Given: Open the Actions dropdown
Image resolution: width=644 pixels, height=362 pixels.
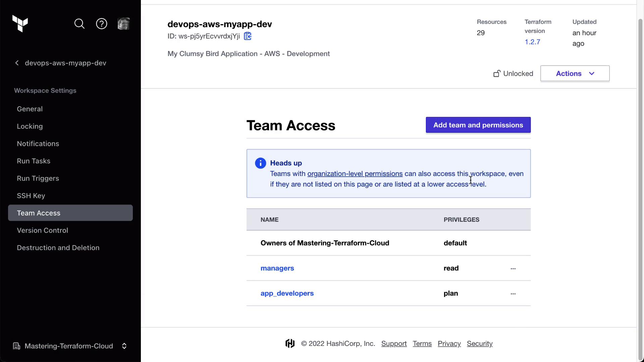Looking at the screenshot, I should click(575, 74).
